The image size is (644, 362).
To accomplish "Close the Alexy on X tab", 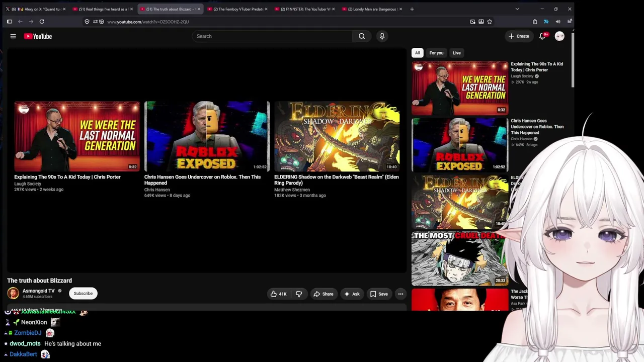I will (x=64, y=9).
